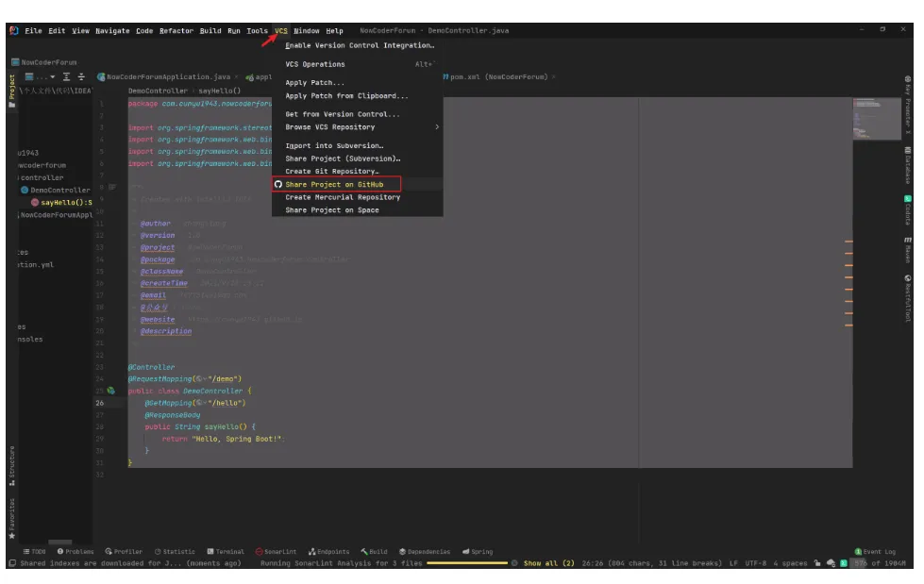Click the IntelliJ IDEA logo icon
924x584 pixels.
[x=13, y=30]
